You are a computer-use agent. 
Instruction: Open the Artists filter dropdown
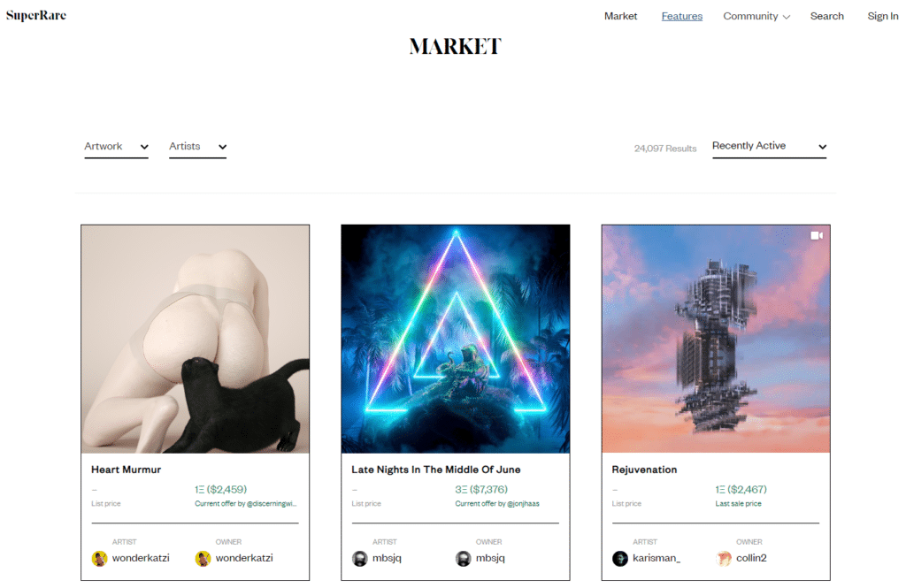click(197, 147)
